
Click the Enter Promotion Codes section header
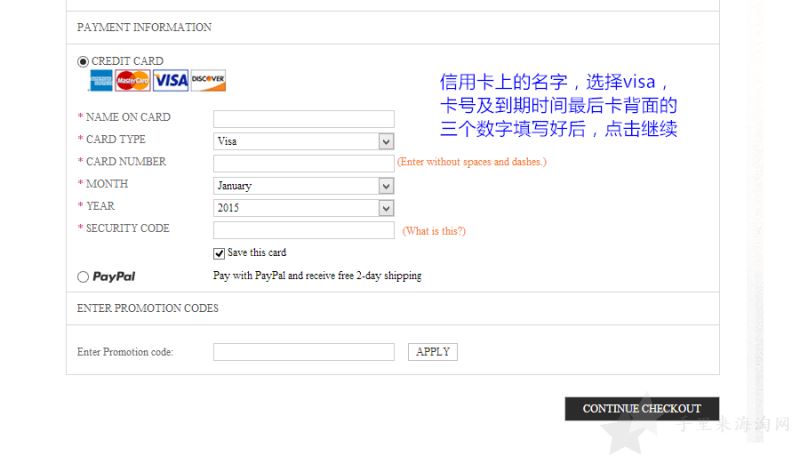click(x=147, y=308)
